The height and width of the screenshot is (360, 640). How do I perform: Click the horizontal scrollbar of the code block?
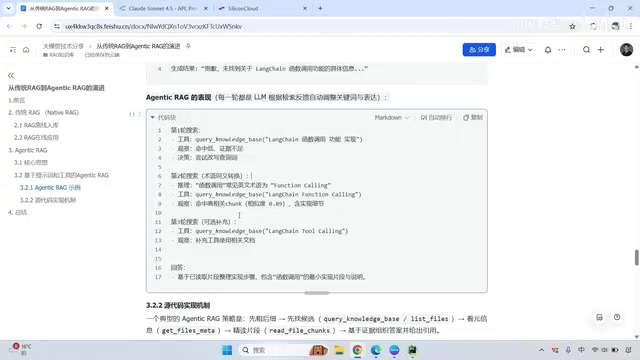point(317,293)
